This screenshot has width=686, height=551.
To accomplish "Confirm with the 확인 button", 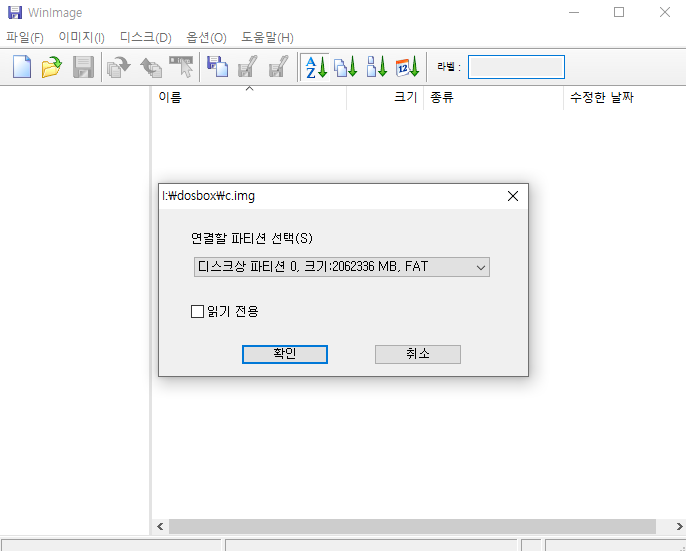I will tap(285, 354).
